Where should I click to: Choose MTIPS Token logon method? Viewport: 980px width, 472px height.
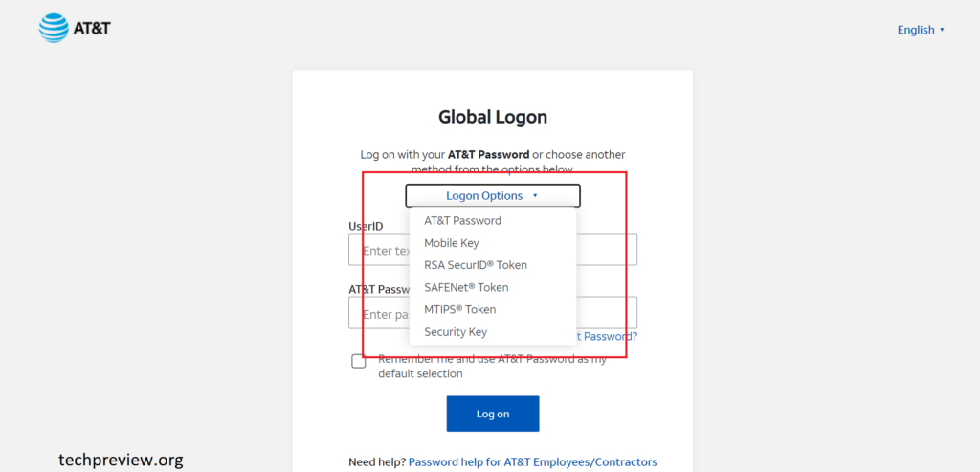point(460,309)
